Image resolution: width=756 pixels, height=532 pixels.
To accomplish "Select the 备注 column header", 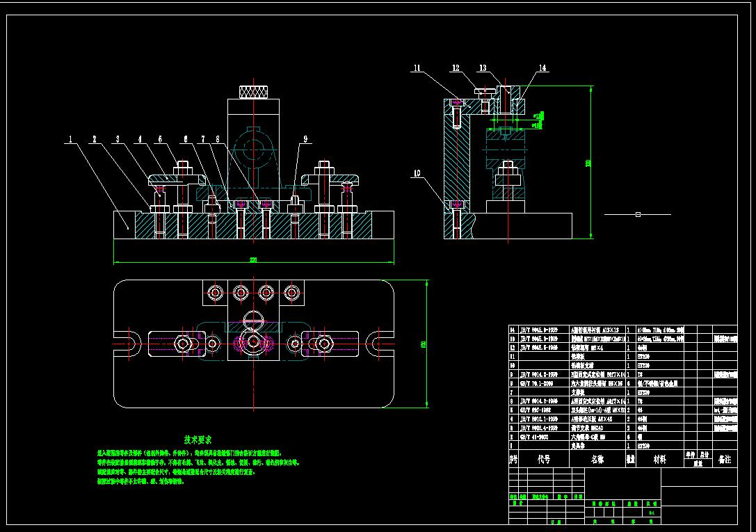I will coord(725,459).
